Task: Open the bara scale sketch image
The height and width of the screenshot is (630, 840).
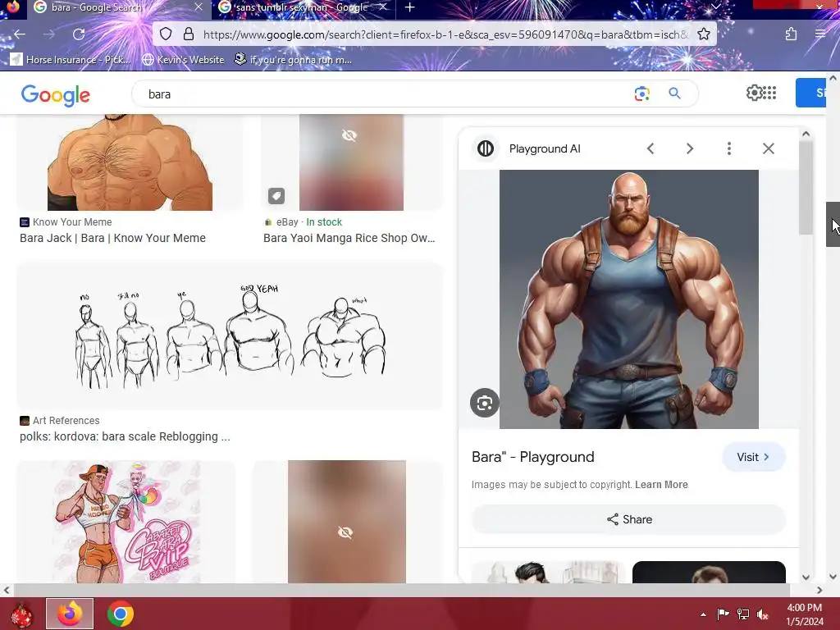Action: (230, 336)
